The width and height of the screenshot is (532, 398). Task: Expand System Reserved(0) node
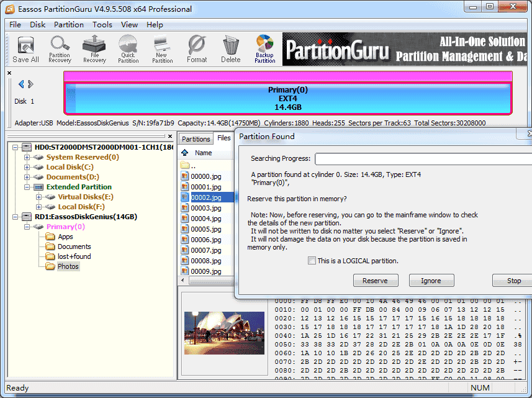[27, 157]
